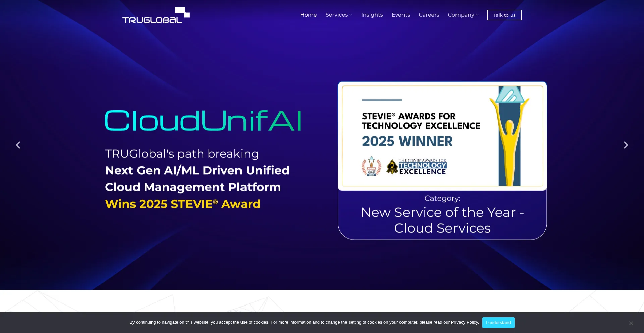Click the TRUGlobal's path breaking text
This screenshot has height=333, width=644.
182,154
